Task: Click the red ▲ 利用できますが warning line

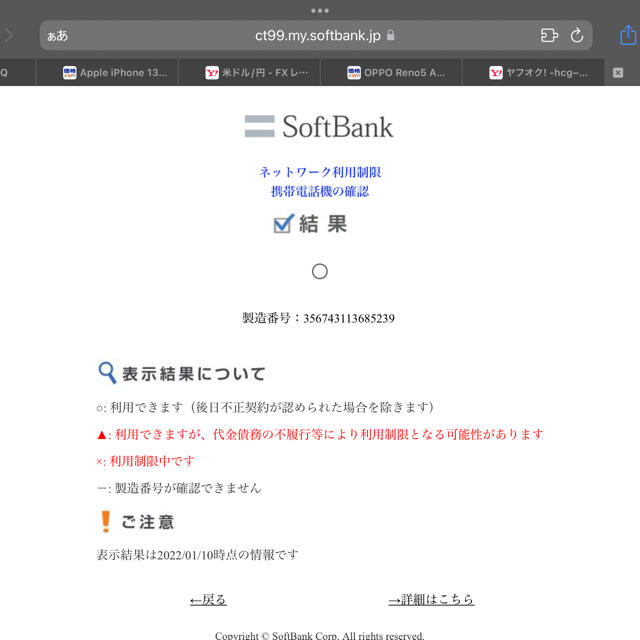Action: (320, 434)
